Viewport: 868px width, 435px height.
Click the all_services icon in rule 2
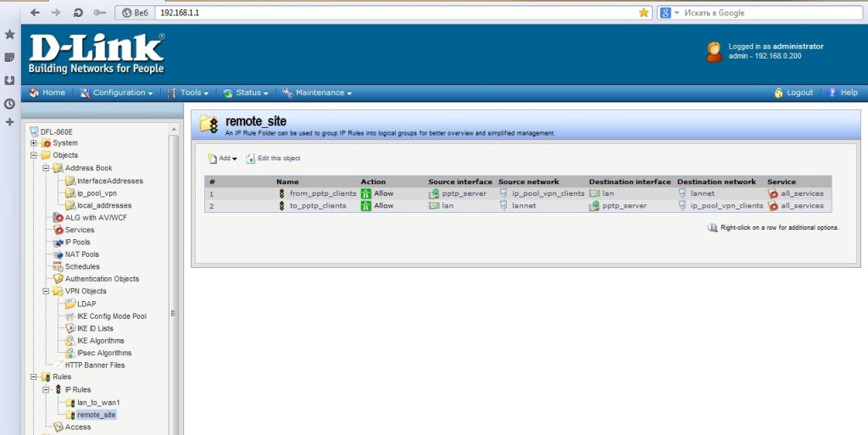[x=773, y=205]
